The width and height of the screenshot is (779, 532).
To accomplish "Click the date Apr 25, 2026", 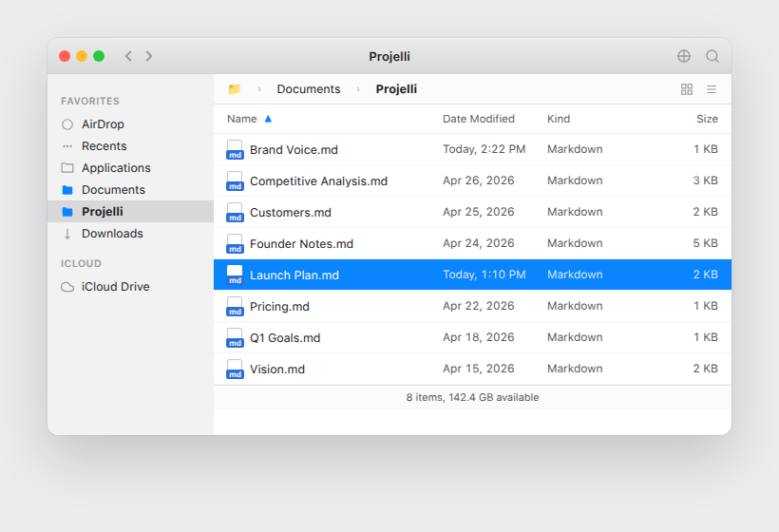I will (x=479, y=212).
